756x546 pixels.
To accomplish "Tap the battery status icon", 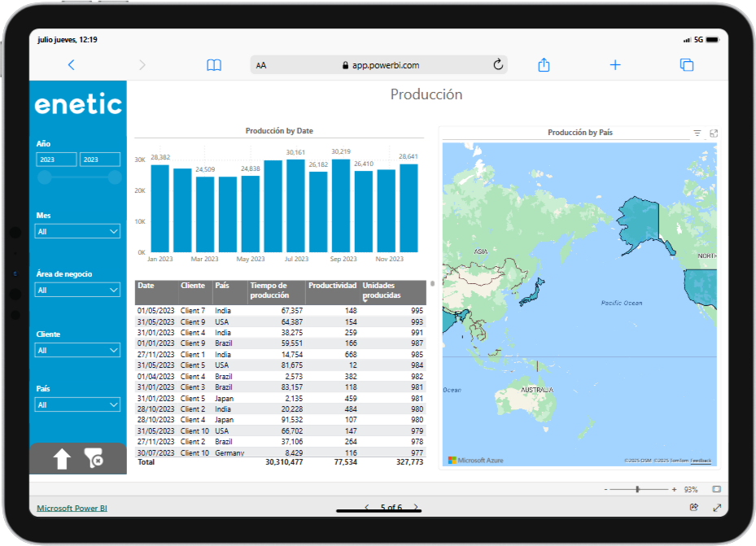I will [x=713, y=40].
